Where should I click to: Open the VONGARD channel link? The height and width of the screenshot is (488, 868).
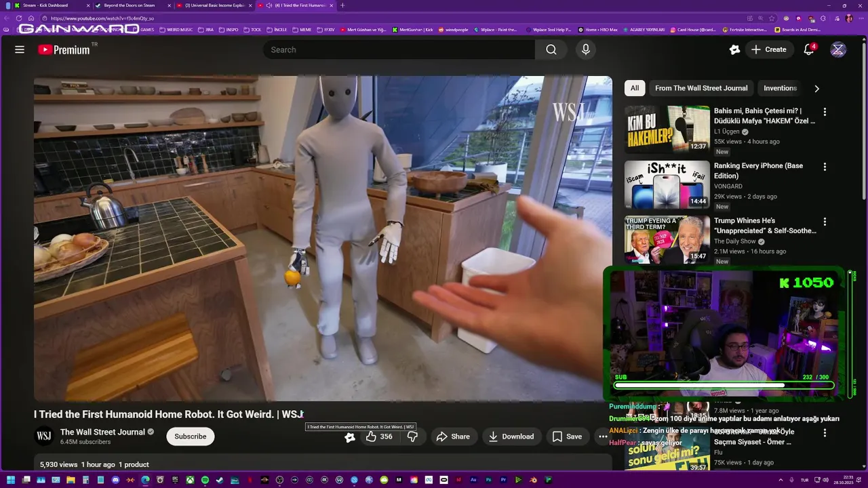(x=728, y=186)
